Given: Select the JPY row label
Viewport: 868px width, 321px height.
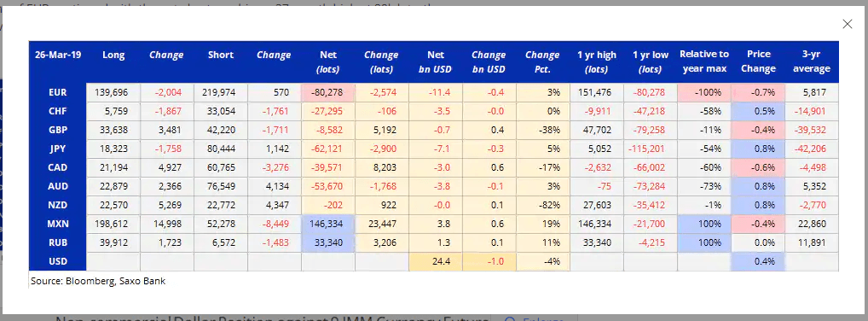Looking at the screenshot, I should [x=58, y=149].
